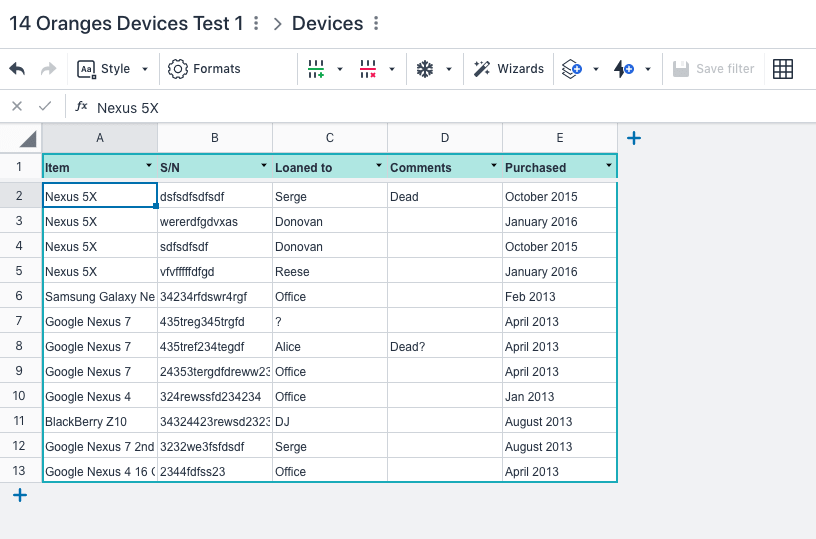
Task: Click the redo arrow icon
Action: pyautogui.click(x=48, y=69)
